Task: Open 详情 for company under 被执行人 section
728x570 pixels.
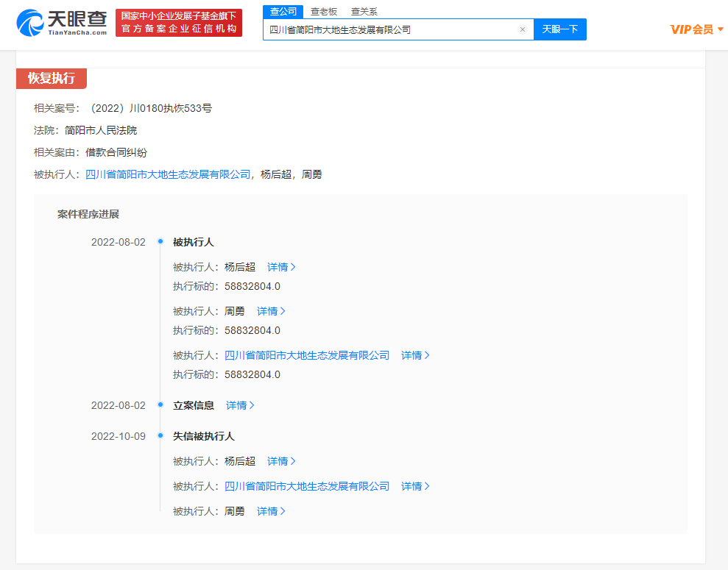Action: (415, 355)
